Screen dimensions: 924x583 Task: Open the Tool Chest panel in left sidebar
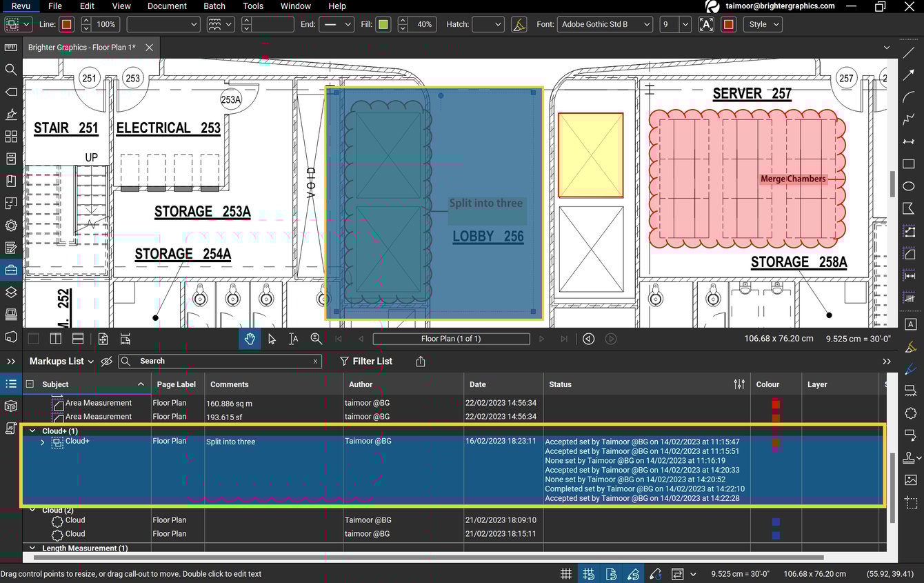(10, 270)
